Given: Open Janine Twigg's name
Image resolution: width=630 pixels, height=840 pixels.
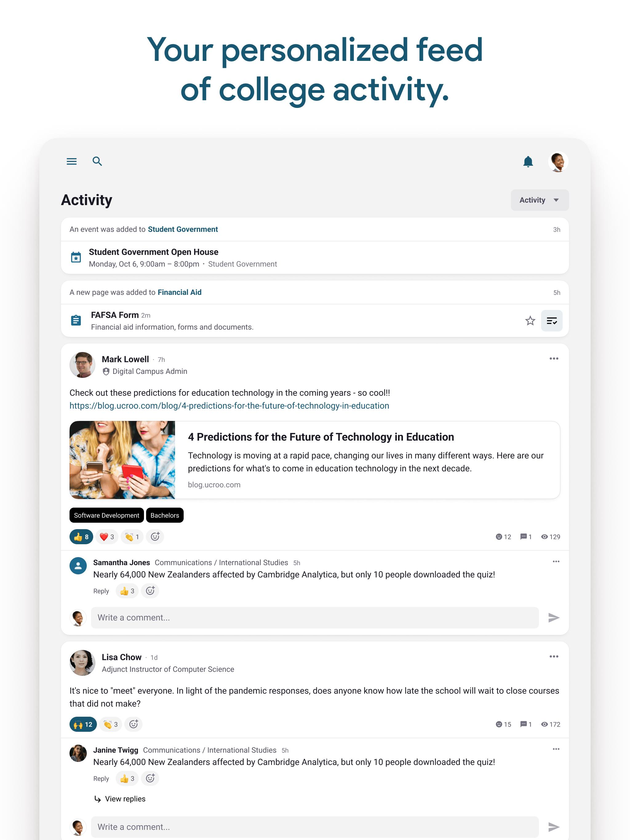Looking at the screenshot, I should (116, 750).
